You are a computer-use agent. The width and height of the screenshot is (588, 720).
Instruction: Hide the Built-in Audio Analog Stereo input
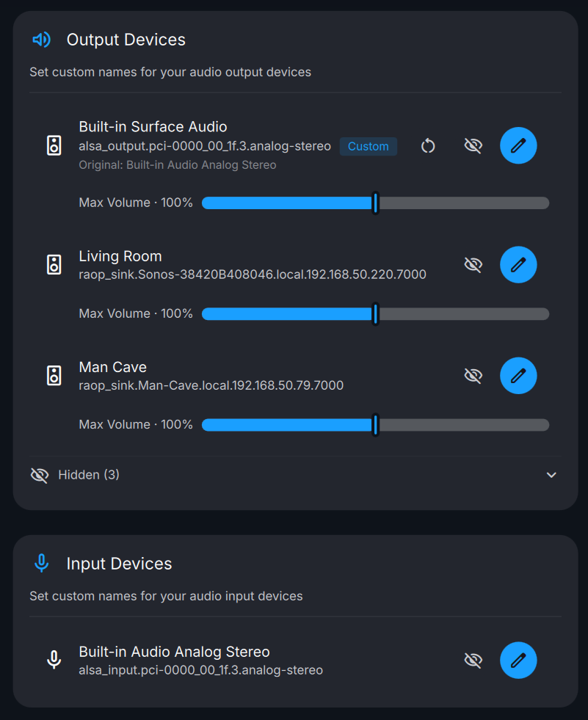point(473,660)
